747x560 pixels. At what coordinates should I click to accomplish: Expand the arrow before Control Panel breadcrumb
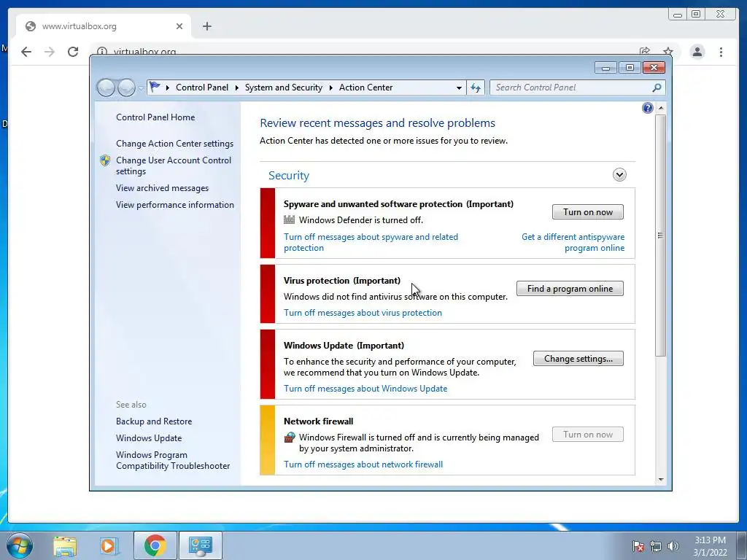(x=168, y=87)
